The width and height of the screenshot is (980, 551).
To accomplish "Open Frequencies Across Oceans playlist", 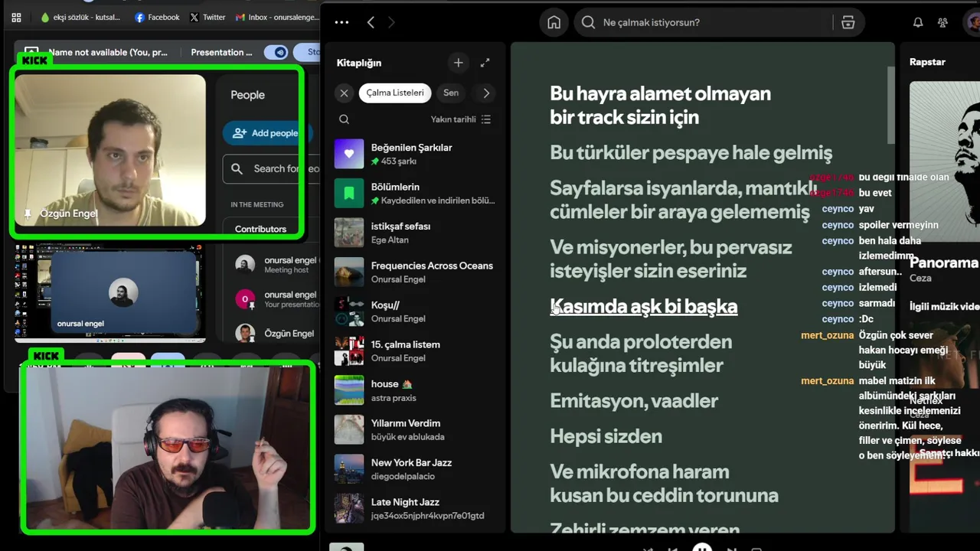I will pos(416,272).
